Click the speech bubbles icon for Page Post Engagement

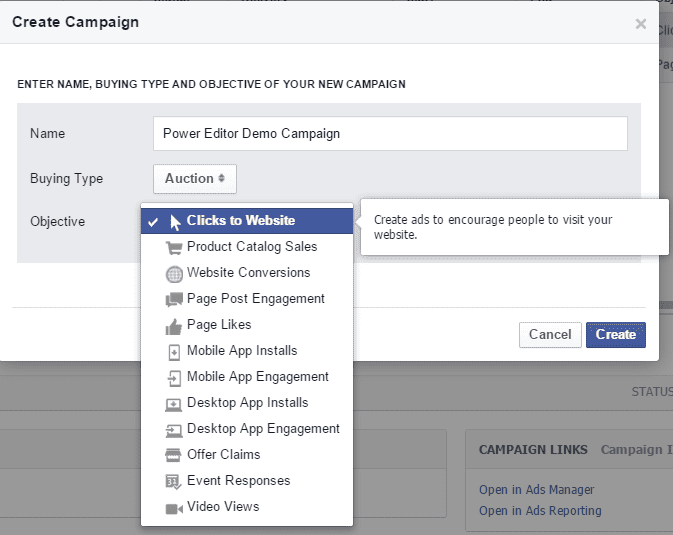coord(174,299)
